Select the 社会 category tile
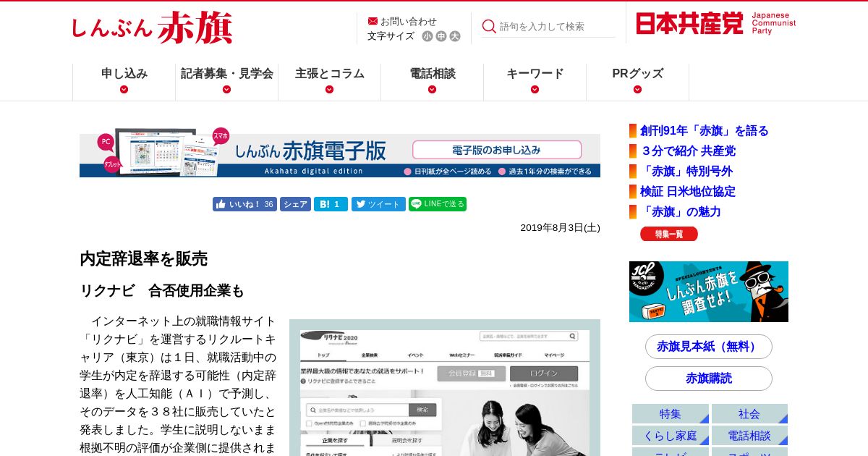 coord(749,414)
